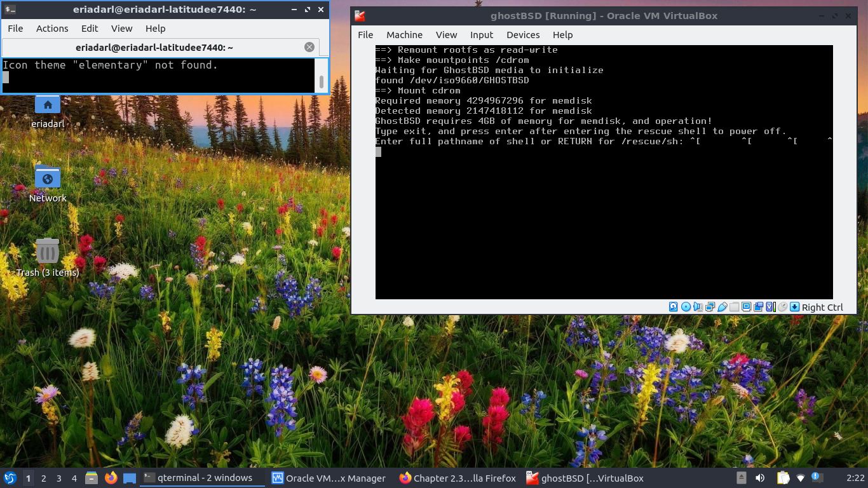Switch to workspace 2 in the pager
Screen dimensions: 868x488
[43, 478]
